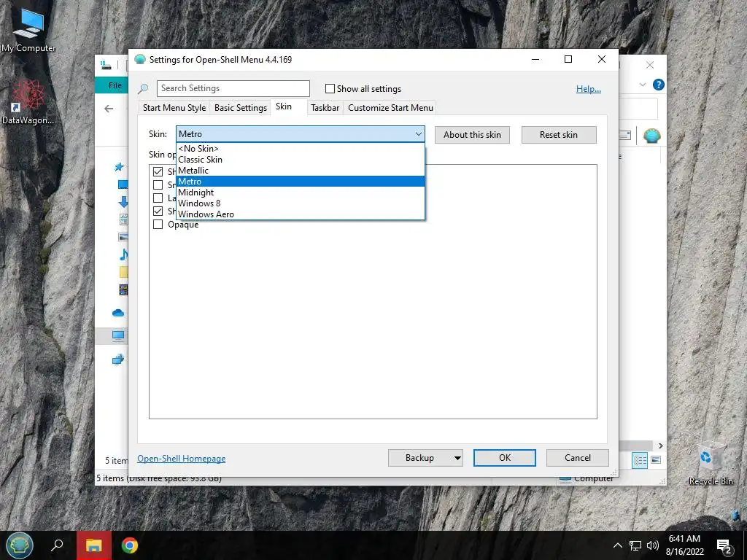Image resolution: width=747 pixels, height=560 pixels.
Task: Open taskbar search magnifier
Action: pos(57,545)
